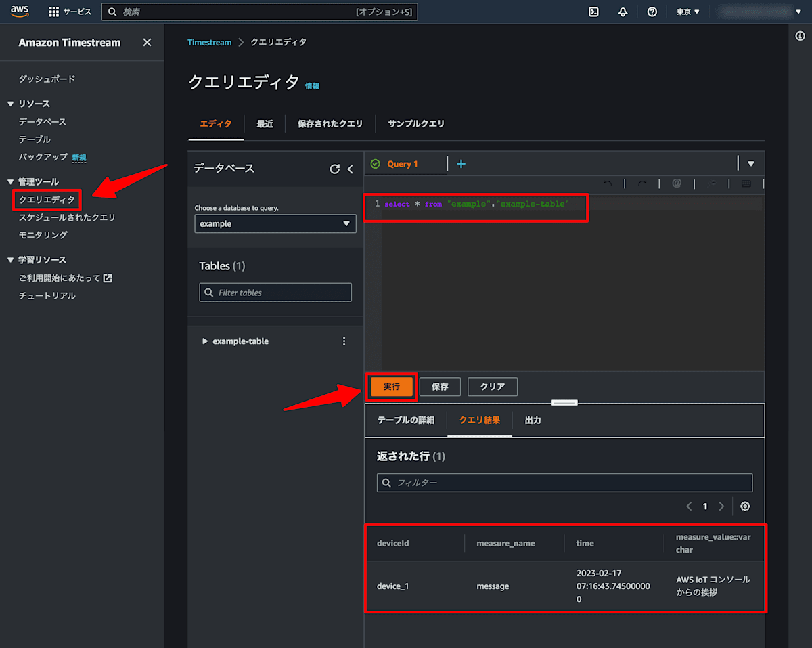
Task: Open the query tabs overflow dropdown
Action: [750, 164]
